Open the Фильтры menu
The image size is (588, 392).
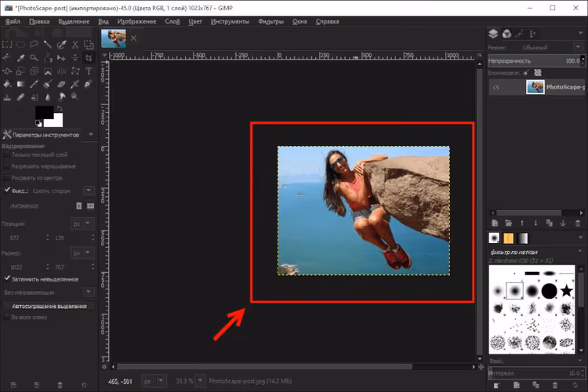click(270, 21)
